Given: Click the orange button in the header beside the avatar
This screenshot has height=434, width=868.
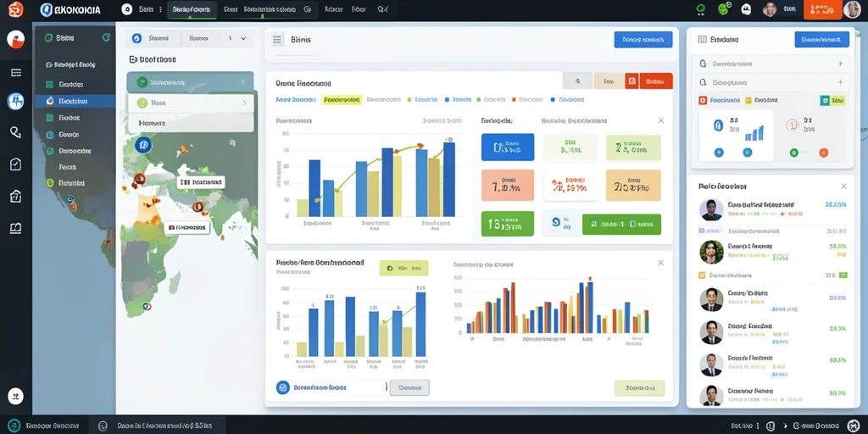Looking at the screenshot, I should click(x=822, y=9).
